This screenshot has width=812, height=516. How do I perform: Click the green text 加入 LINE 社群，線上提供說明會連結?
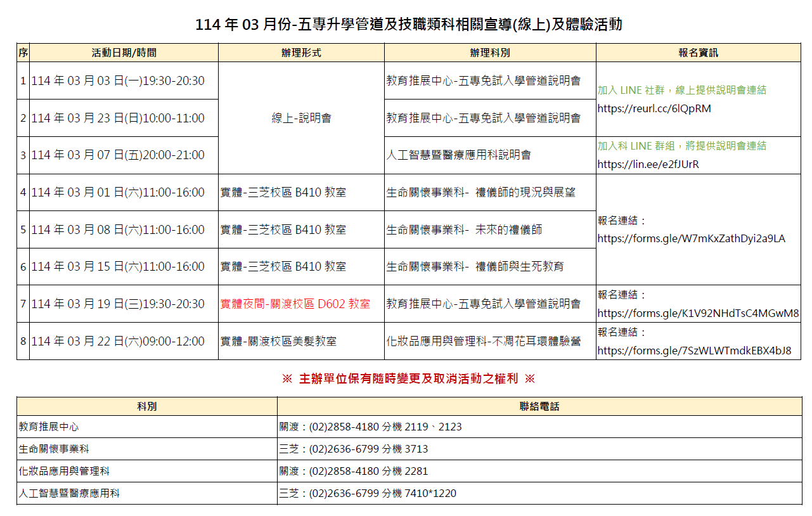[681, 91]
